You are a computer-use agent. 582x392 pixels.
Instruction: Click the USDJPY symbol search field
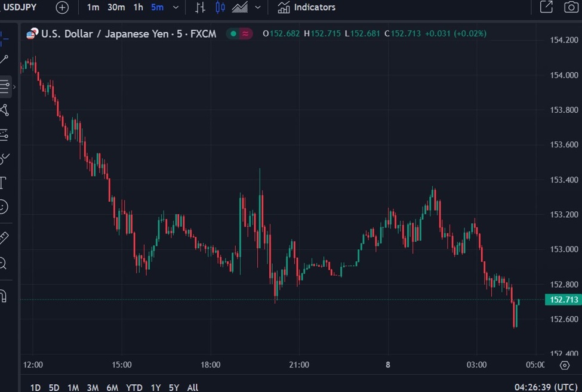click(x=21, y=7)
